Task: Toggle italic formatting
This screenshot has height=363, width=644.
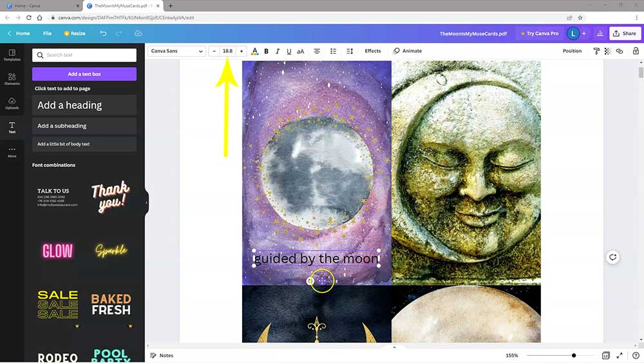Action: [x=278, y=51]
